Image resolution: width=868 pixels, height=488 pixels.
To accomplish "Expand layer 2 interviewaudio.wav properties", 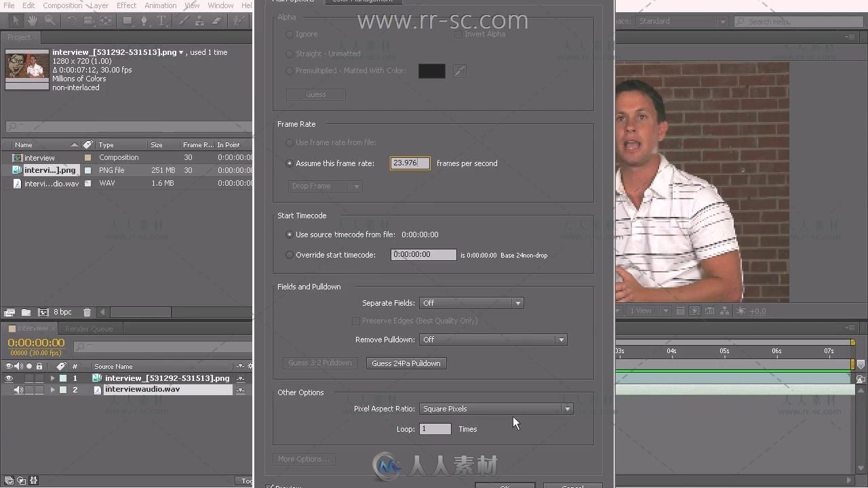I will click(52, 390).
